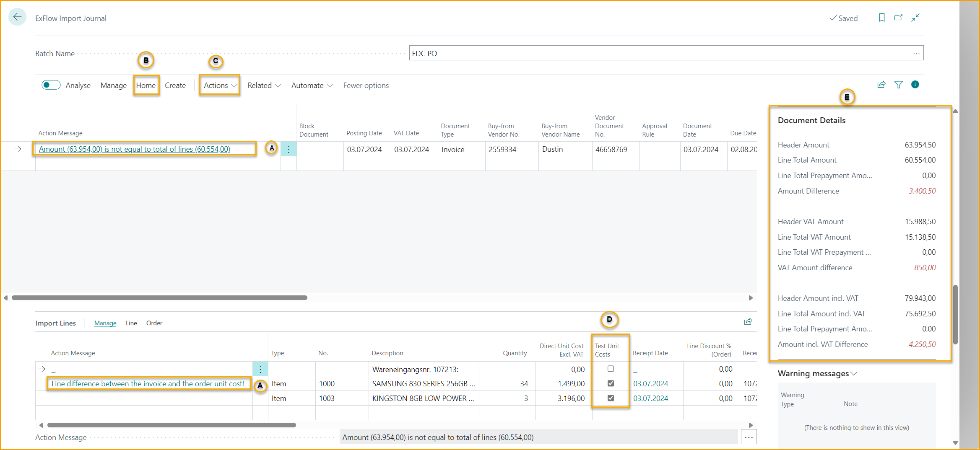Click the Import Lines horizontal scrollbar thumb
This screenshot has width=980, height=450.
point(172,425)
